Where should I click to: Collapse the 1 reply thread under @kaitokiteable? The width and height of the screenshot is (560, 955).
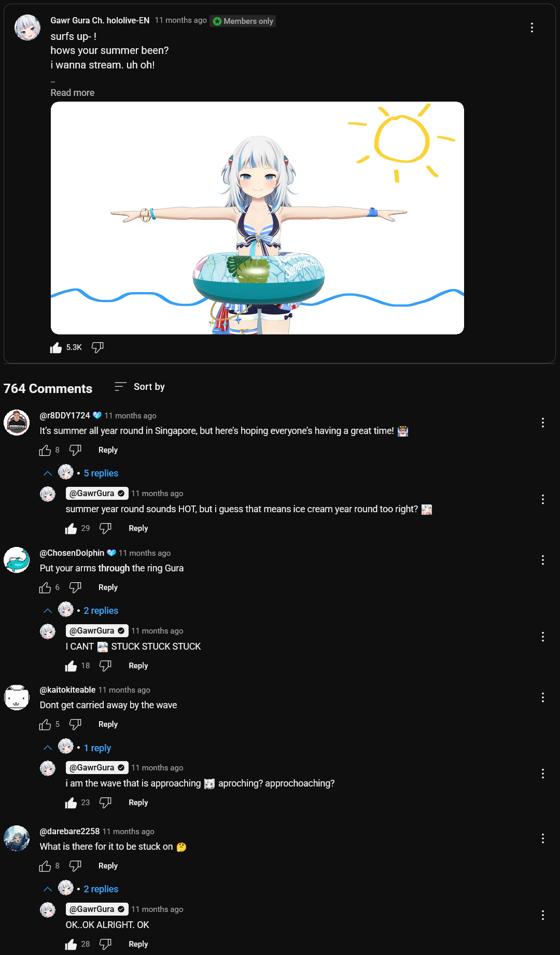[x=77, y=748]
